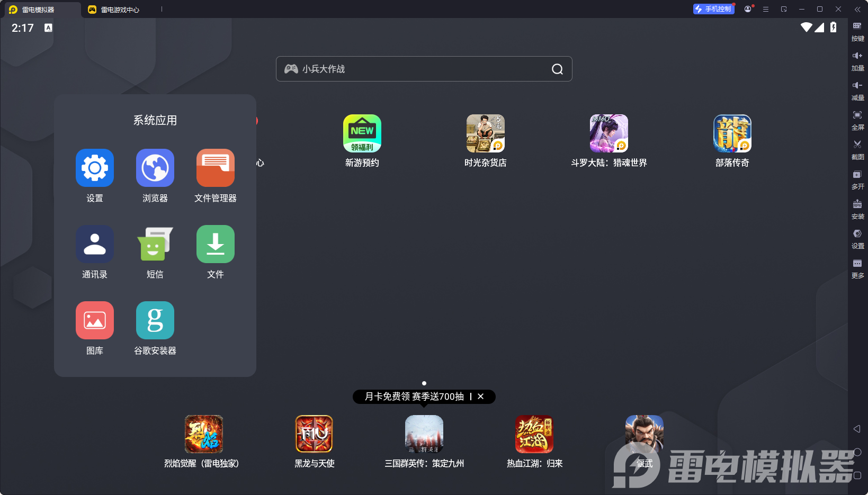Click the home page indicator dot
The image size is (868, 495).
[424, 383]
